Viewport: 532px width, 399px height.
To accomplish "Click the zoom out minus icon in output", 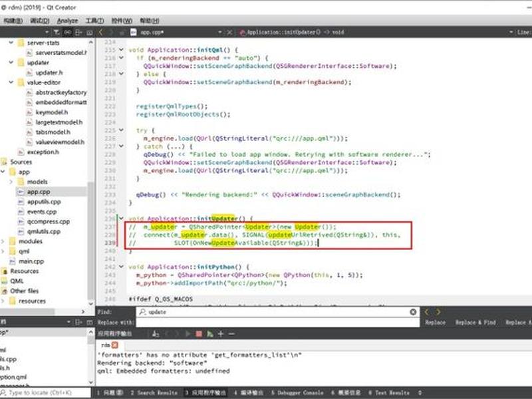I will (x=231, y=334).
